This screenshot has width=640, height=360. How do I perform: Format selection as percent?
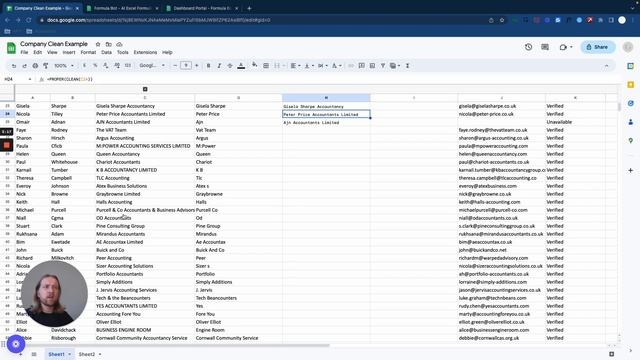95,66
